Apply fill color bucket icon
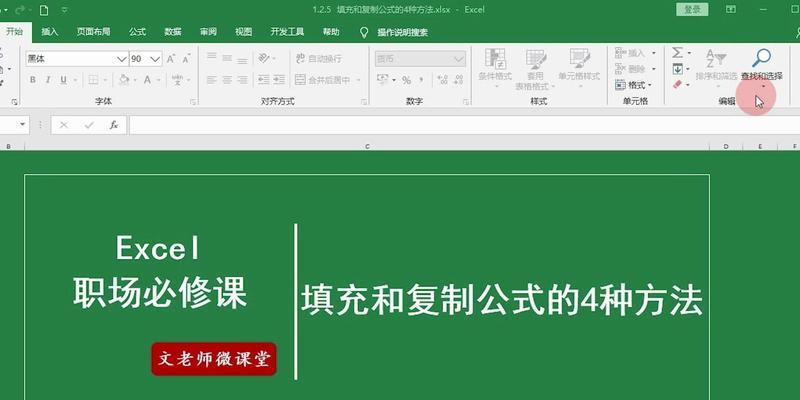This screenshot has width=800, height=400. tap(124, 80)
